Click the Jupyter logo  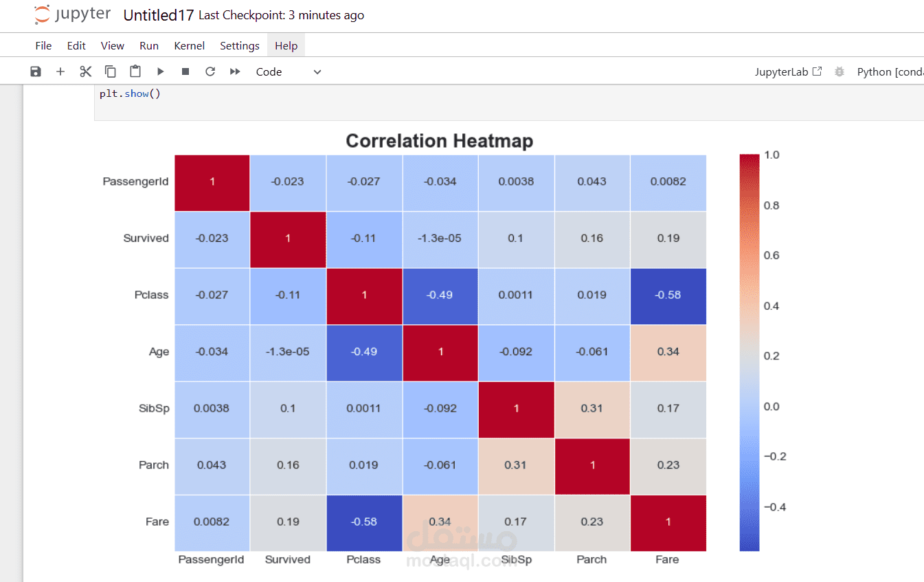pos(72,15)
